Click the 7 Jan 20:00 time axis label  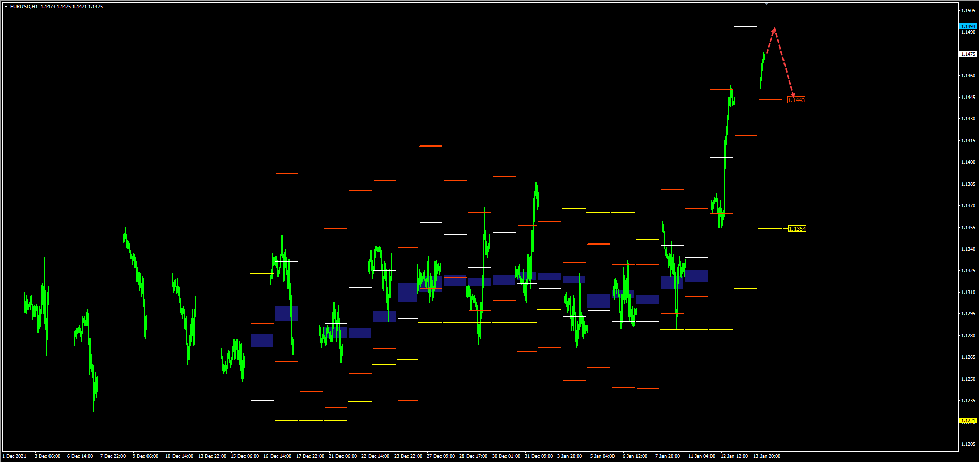coord(668,456)
